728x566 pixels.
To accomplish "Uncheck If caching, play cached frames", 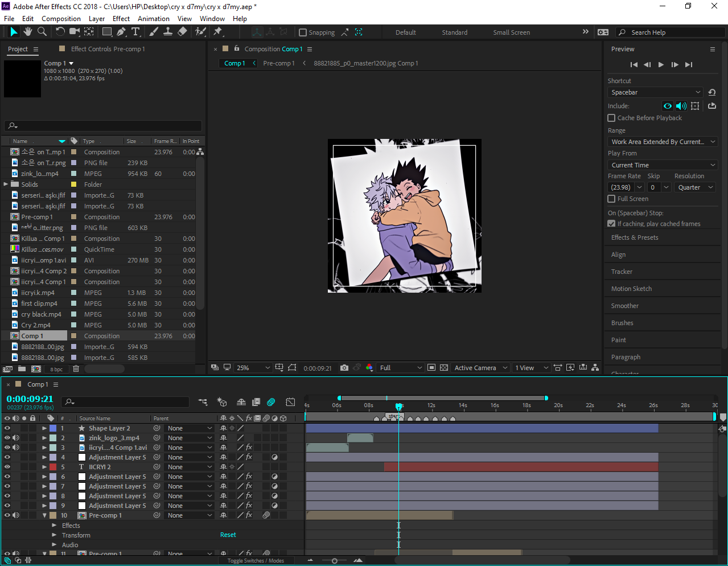I will point(611,224).
